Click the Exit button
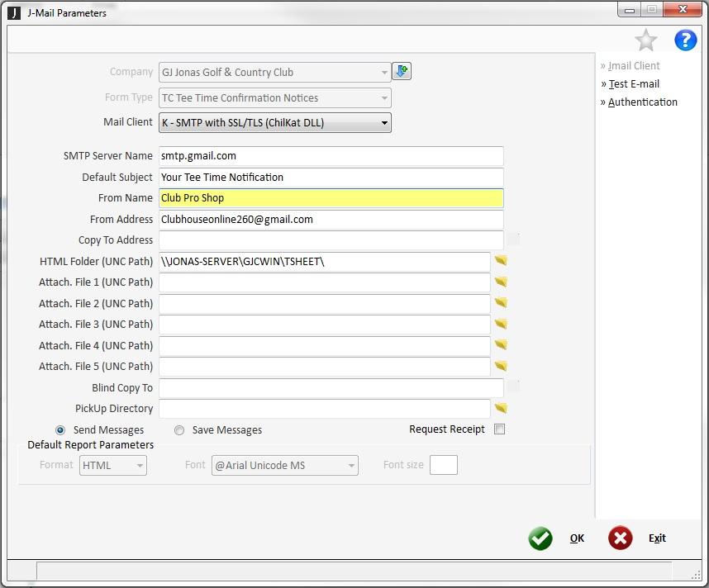This screenshot has width=709, height=588. coord(637,538)
